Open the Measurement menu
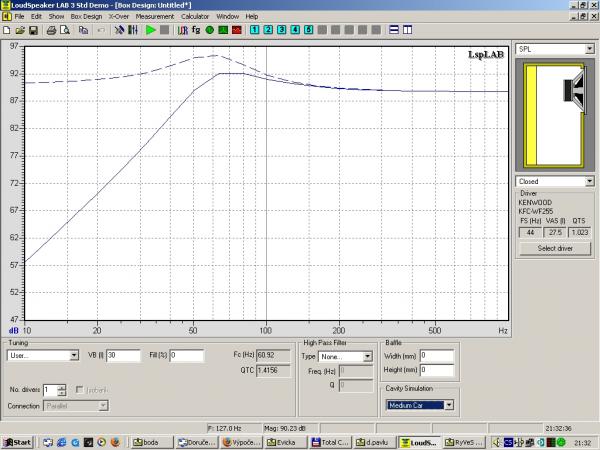600x450 pixels. coord(154,17)
